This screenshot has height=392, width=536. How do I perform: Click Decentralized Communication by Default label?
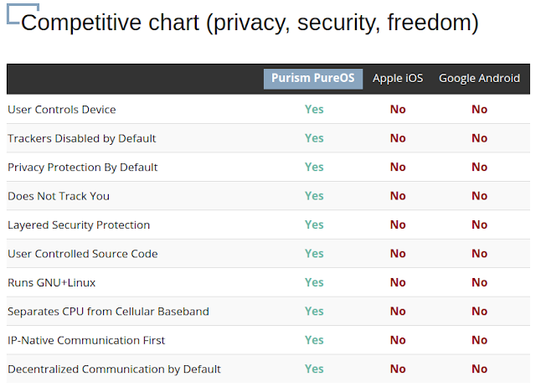coord(114,369)
